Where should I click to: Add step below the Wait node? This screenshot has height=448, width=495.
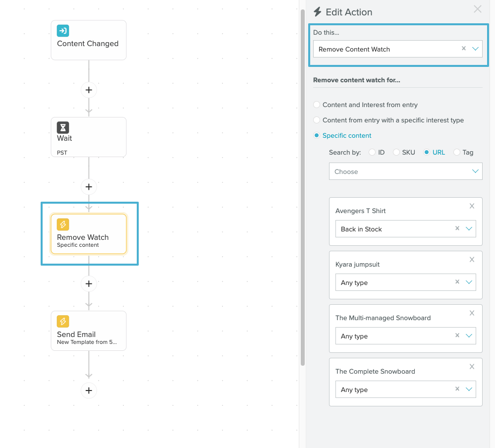coord(89,187)
